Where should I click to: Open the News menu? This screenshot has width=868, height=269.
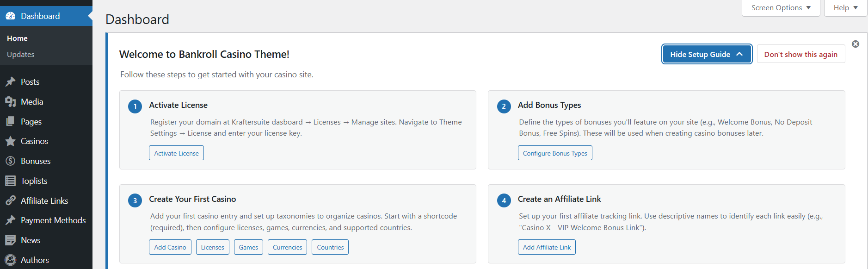click(46, 240)
